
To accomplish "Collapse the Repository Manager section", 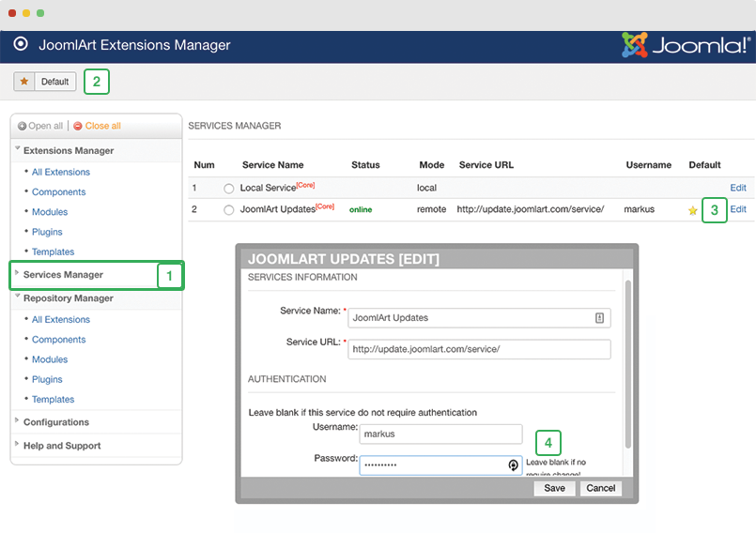I will click(17, 296).
